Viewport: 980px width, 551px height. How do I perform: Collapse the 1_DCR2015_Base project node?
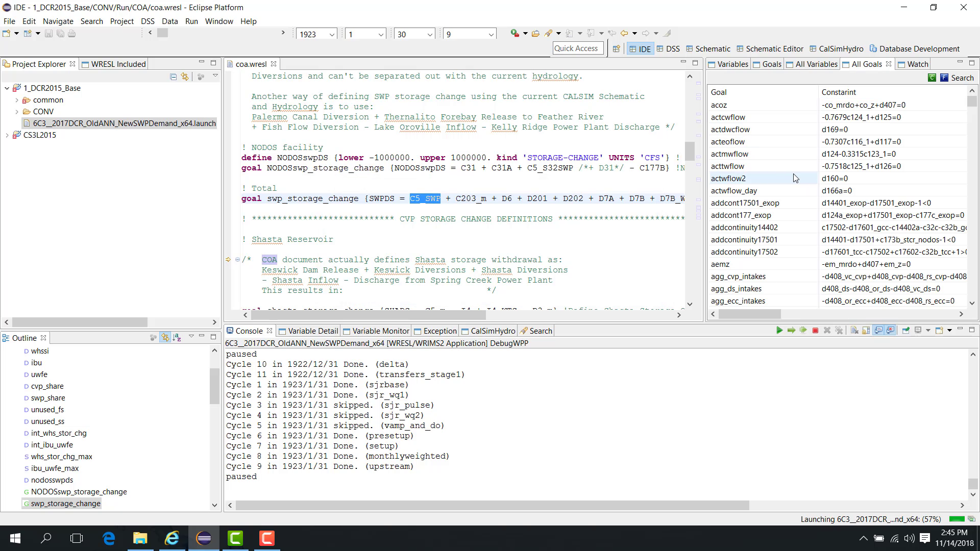click(7, 88)
